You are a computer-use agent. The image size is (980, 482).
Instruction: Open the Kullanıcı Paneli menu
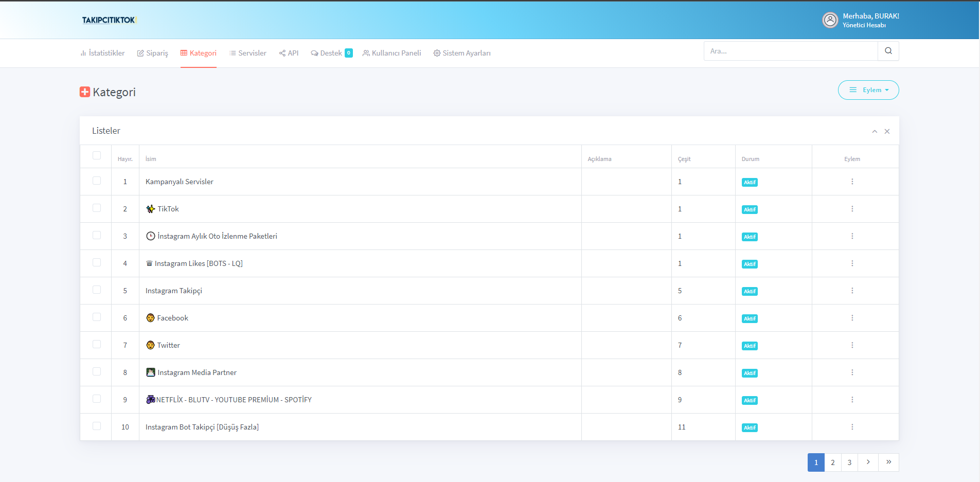tap(392, 53)
